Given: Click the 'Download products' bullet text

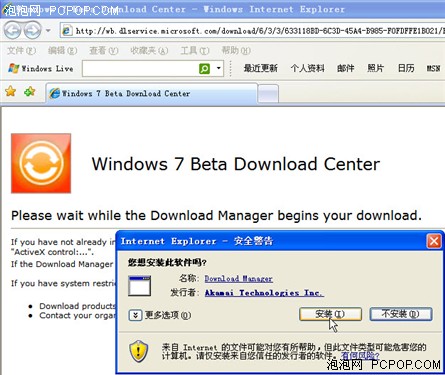Looking at the screenshot, I should [77, 306].
